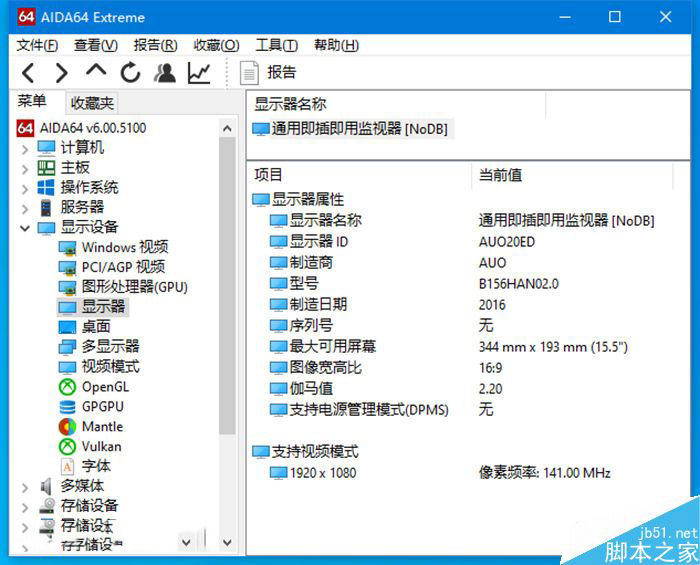Viewport: 700px width, 565px height.
Task: Select the 显示器 tree item
Action: (x=92, y=307)
